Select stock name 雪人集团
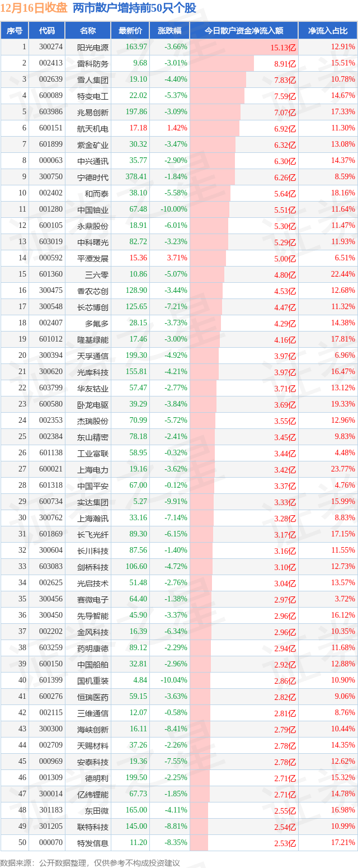This screenshot has width=358, height=868. click(93, 80)
